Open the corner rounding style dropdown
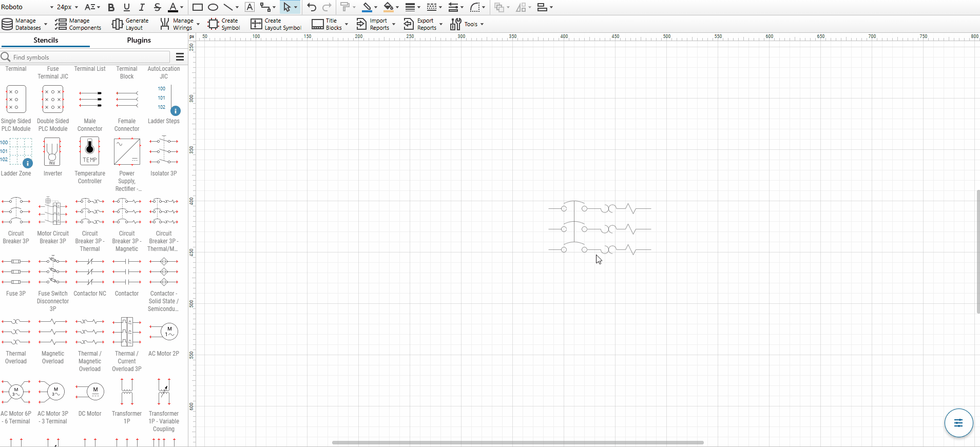This screenshot has height=447, width=980. (x=477, y=7)
